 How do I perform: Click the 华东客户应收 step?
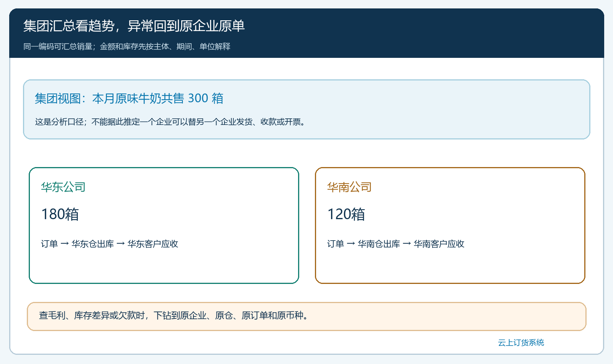tap(153, 244)
